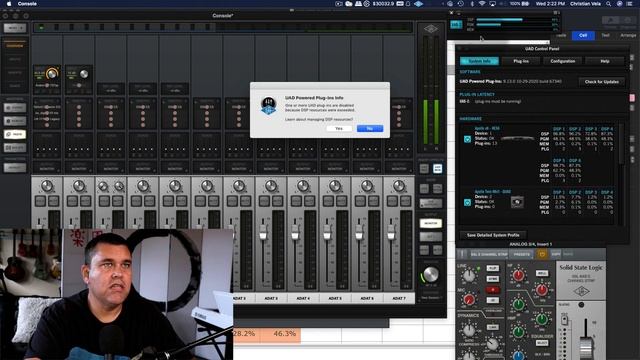Click COPY in the SSL plug-in toolbar

point(556,254)
